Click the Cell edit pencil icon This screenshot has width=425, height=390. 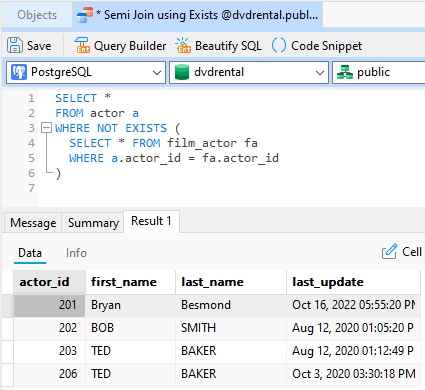click(x=390, y=252)
